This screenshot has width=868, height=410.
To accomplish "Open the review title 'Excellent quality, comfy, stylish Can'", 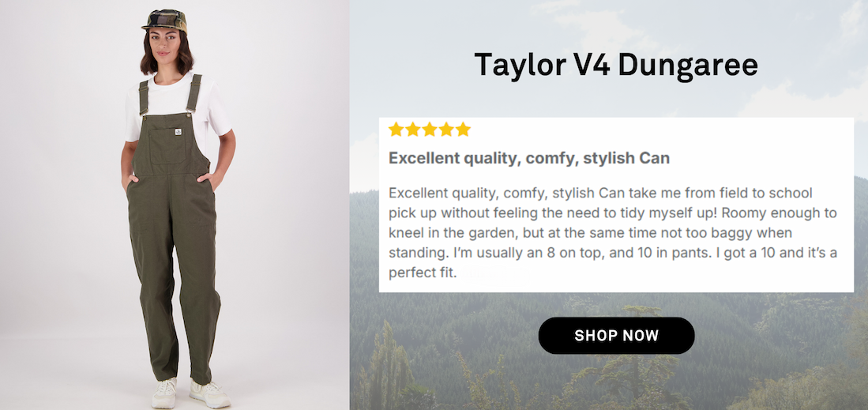I will (529, 159).
